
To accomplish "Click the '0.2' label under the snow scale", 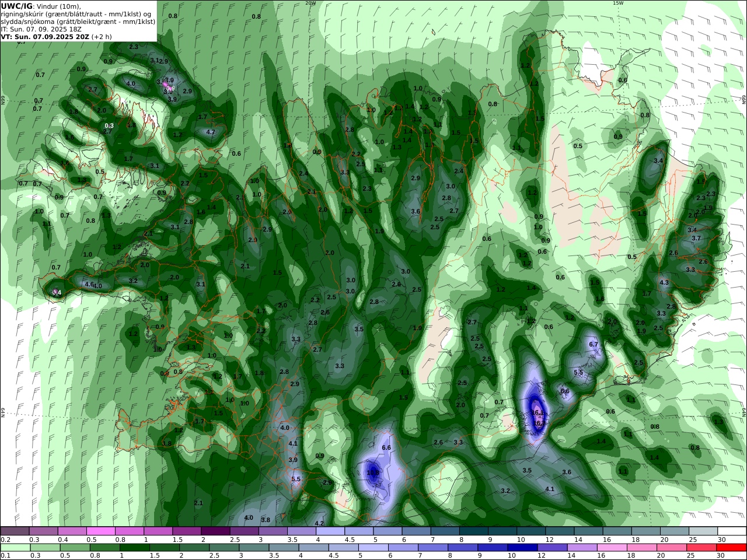I will (x=5, y=539).
